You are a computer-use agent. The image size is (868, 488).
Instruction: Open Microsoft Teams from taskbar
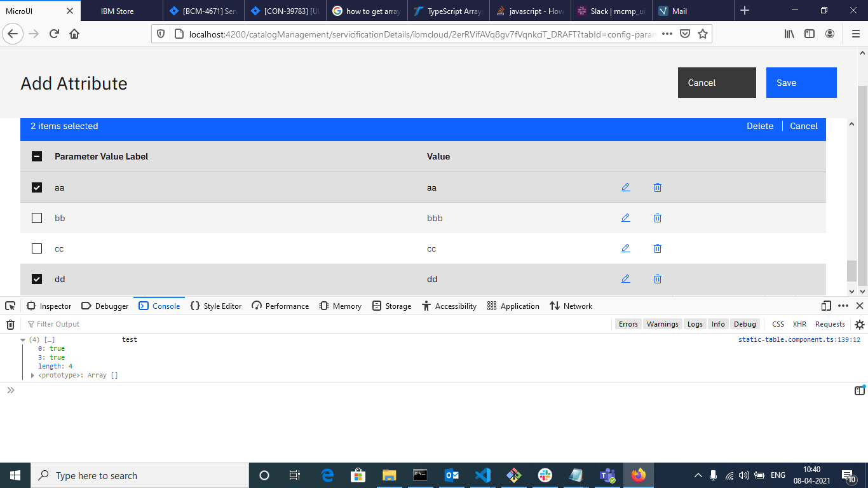(607, 475)
